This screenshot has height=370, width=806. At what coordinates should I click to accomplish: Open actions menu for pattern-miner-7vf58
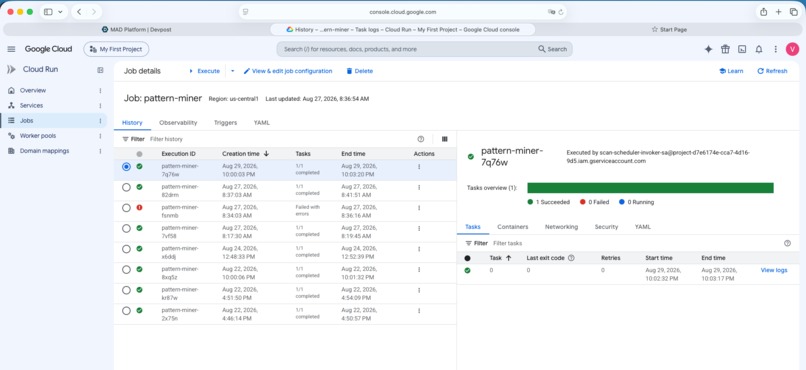coord(419,228)
